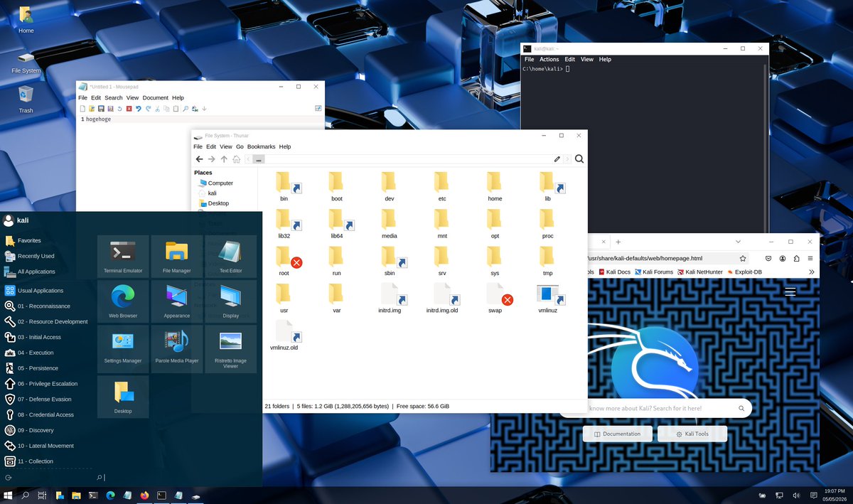The height and width of the screenshot is (504, 853).
Task: Open the list all tabs dropdown in Firefox
Action: [x=738, y=242]
